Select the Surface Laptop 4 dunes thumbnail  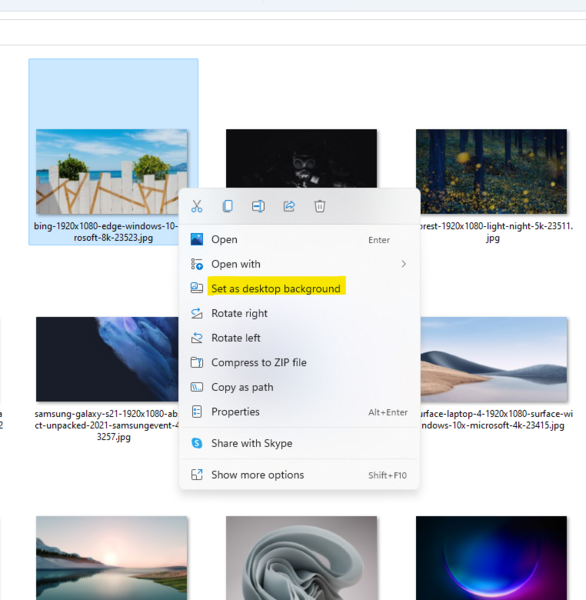click(494, 359)
